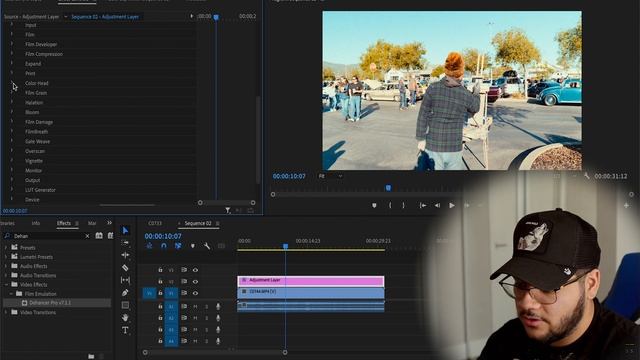Click the timeline playhead timecode 00:00:10:07

tap(163, 236)
